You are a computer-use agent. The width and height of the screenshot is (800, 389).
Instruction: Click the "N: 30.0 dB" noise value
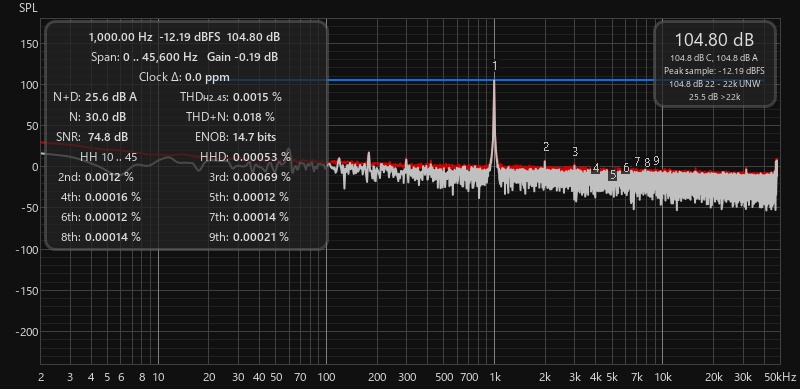97,117
